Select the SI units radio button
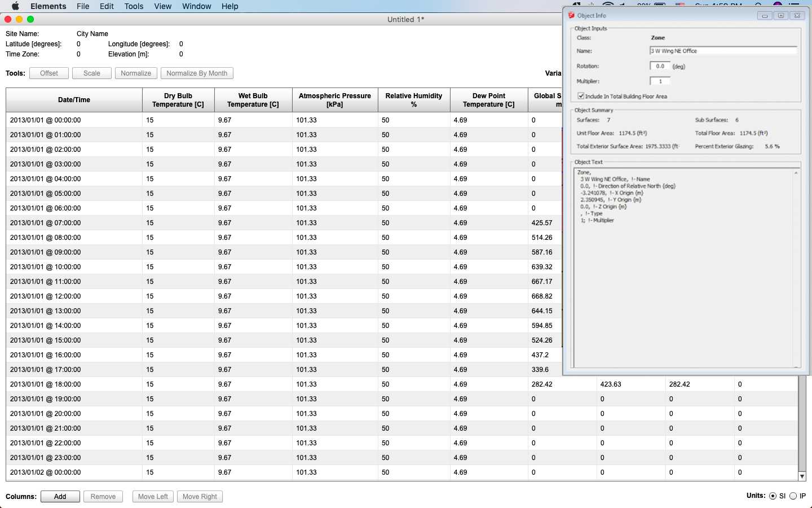The width and height of the screenshot is (812, 508). pyautogui.click(x=773, y=496)
